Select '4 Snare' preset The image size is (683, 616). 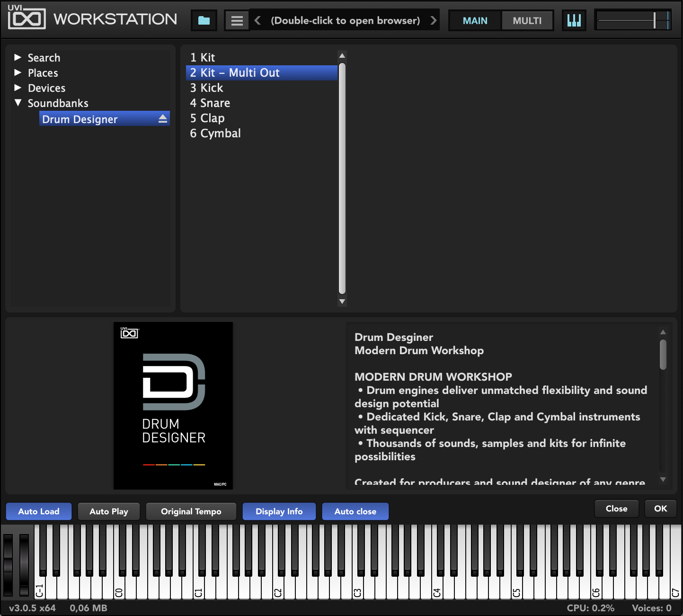[262, 103]
